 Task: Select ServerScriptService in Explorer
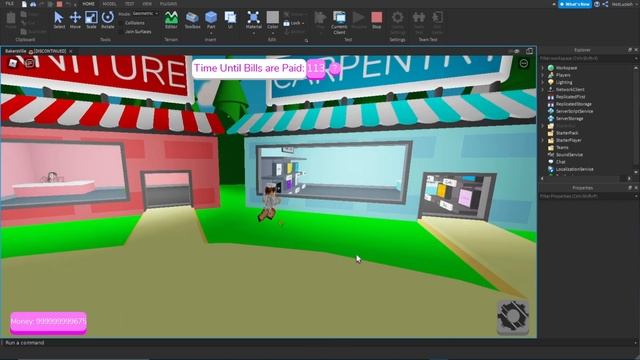[x=574, y=111]
